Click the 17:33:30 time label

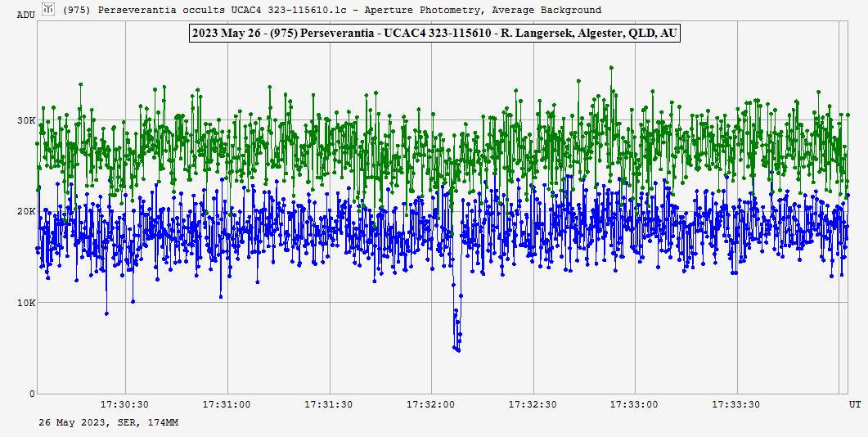737,405
